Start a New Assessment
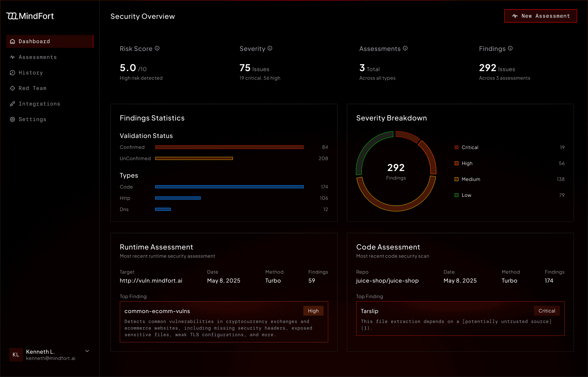Image resolution: width=588 pixels, height=377 pixels. (x=541, y=16)
